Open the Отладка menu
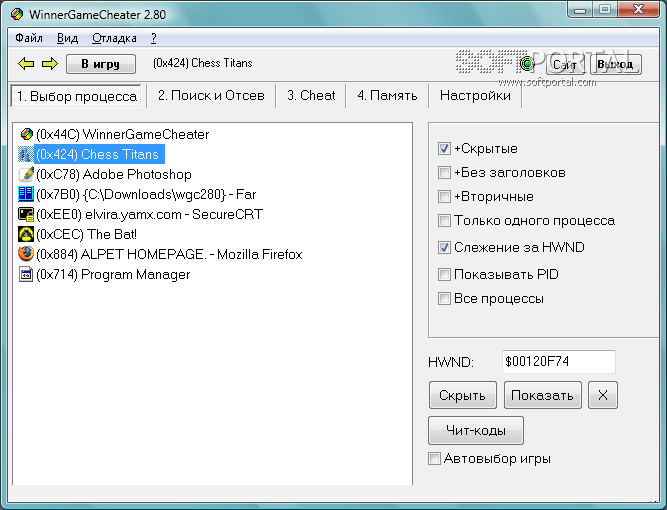Screen dimensions: 667x510 pos(114,38)
